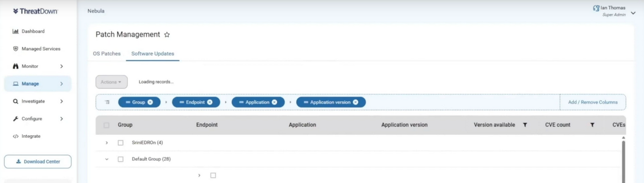
Task: Click the Group grouping chip
Action: 139,102
